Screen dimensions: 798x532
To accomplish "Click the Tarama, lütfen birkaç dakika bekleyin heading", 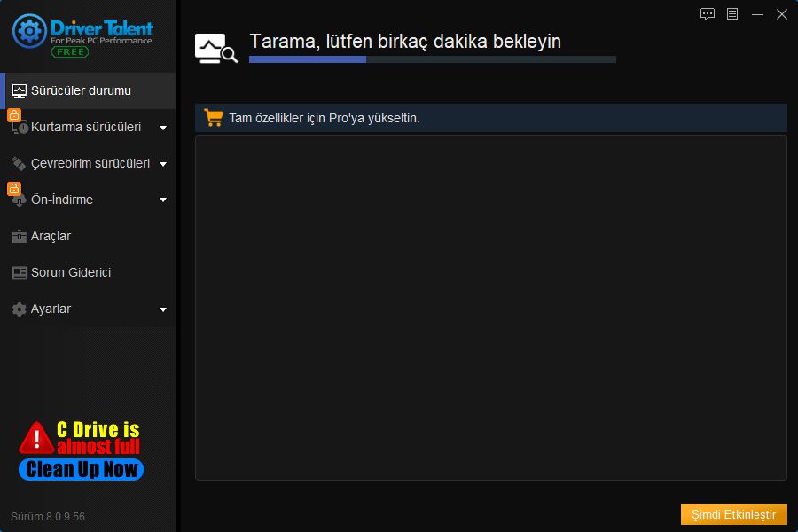I will click(x=405, y=42).
